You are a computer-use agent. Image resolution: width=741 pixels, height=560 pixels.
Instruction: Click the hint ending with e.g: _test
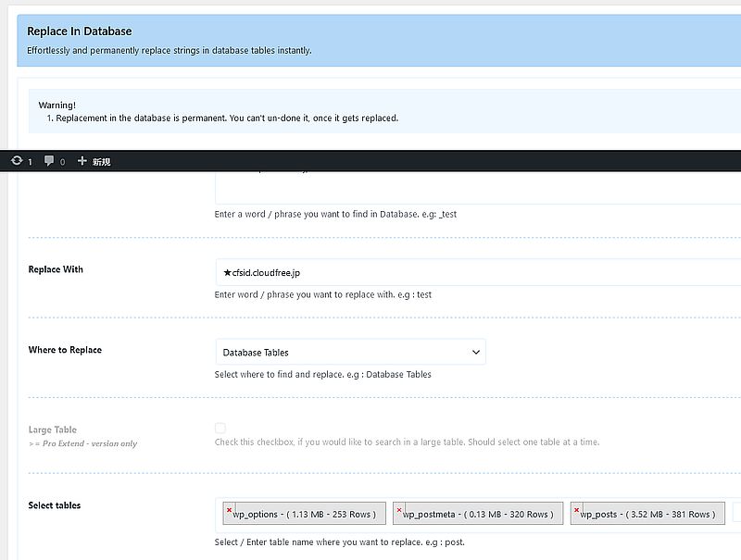(x=335, y=214)
